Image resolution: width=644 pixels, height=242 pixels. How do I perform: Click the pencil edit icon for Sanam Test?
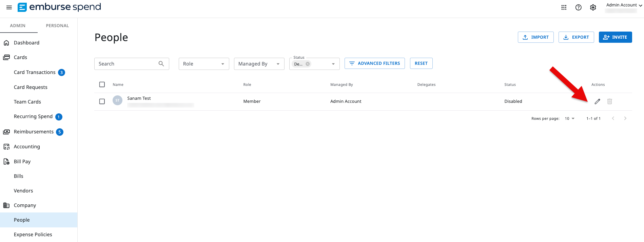click(597, 101)
